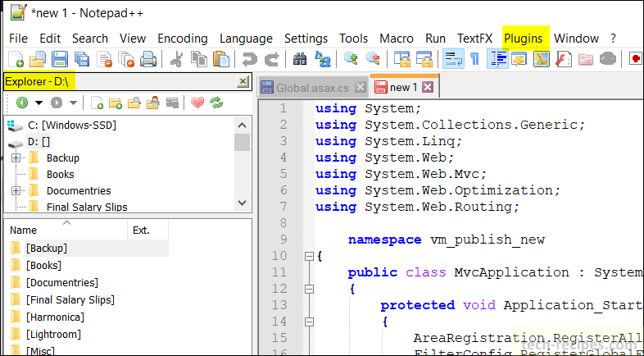Image resolution: width=644 pixels, height=356 pixels.
Task: Click the Replace toolbar icon
Action: (x=323, y=59)
